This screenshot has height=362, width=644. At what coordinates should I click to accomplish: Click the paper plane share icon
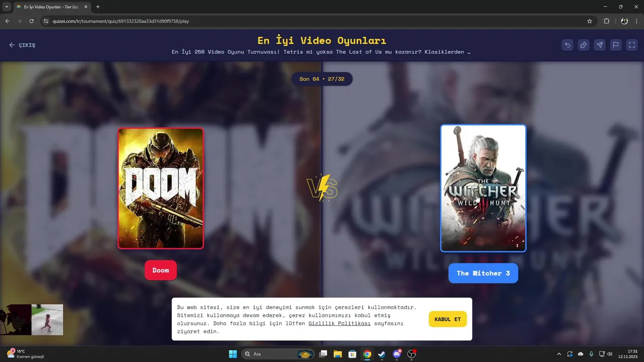coord(600,45)
